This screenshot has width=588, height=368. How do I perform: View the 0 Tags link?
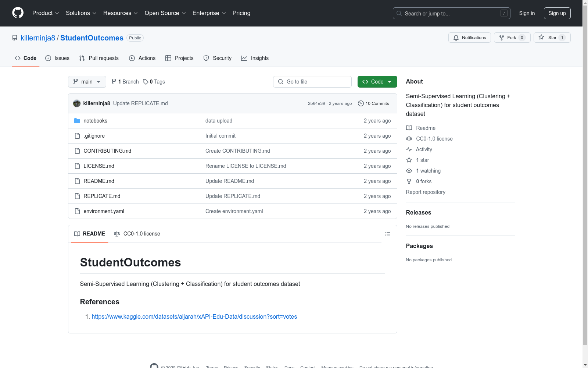(154, 82)
